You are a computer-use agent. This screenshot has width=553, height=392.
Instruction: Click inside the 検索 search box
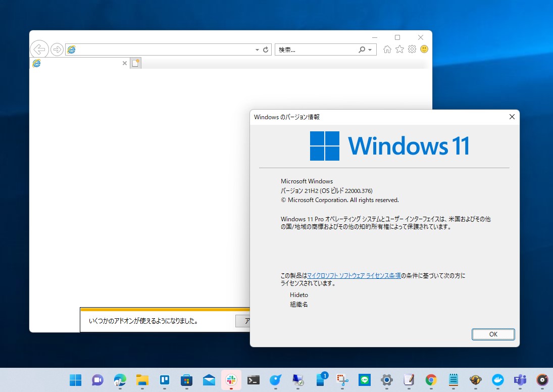[x=313, y=49]
